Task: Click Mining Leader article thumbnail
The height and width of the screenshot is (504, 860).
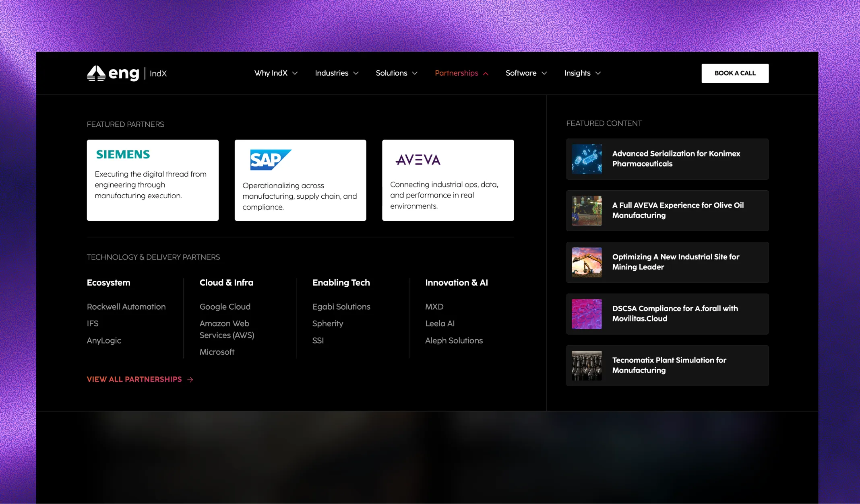Action: pos(587,262)
